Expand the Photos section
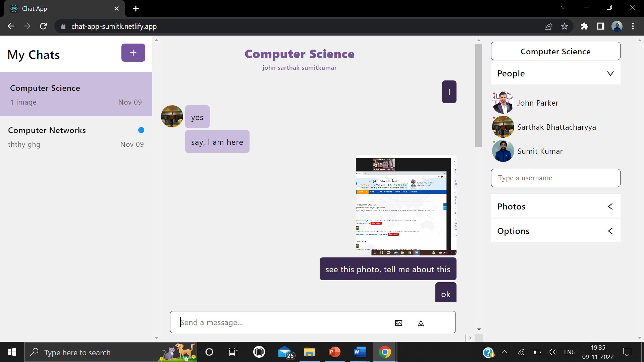Screen dimensions: 644x362 (610, 206)
